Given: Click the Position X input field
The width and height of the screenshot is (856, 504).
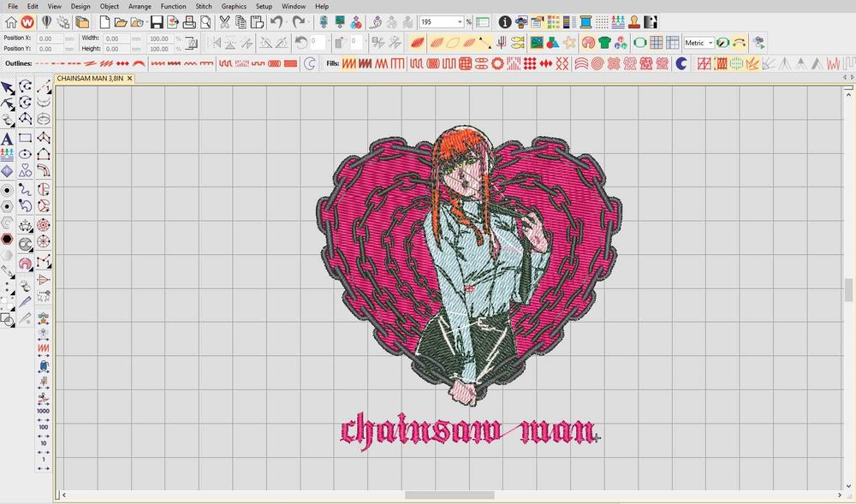Looking at the screenshot, I should point(51,39).
